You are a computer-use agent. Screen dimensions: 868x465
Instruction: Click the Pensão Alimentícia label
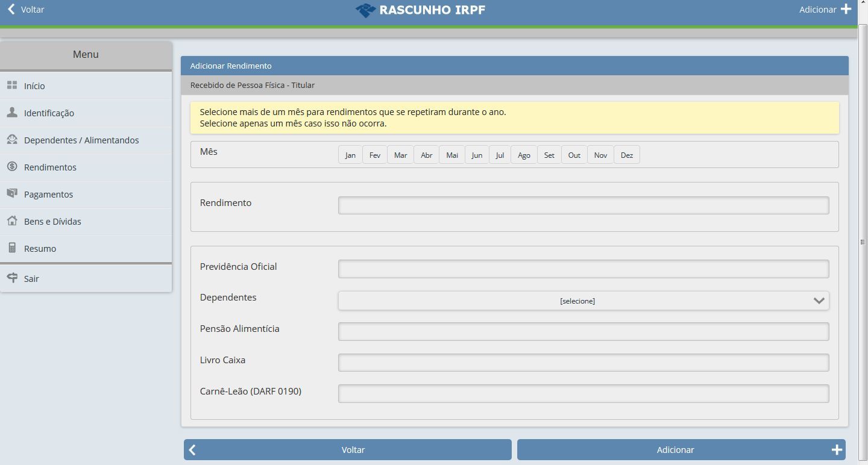tap(239, 329)
